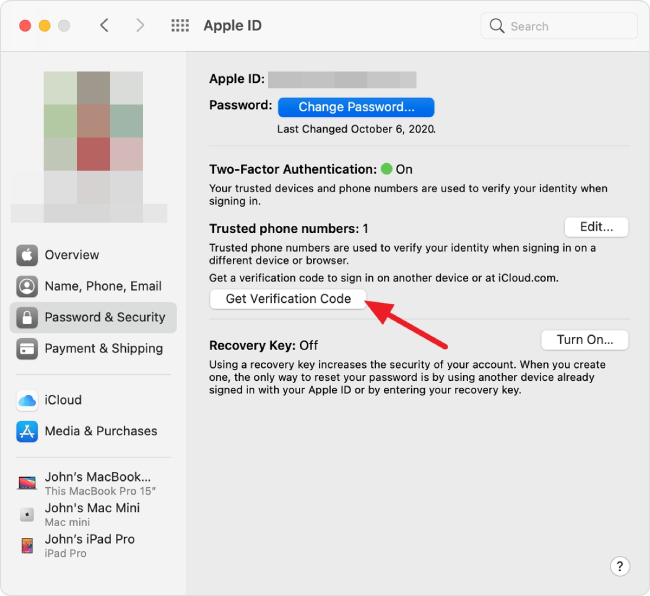The height and width of the screenshot is (596, 650).
Task: Select John's iPad Pro device
Action: [x=90, y=545]
